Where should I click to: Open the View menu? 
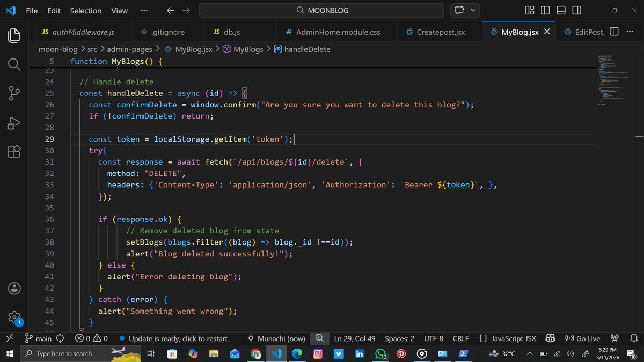point(119,10)
